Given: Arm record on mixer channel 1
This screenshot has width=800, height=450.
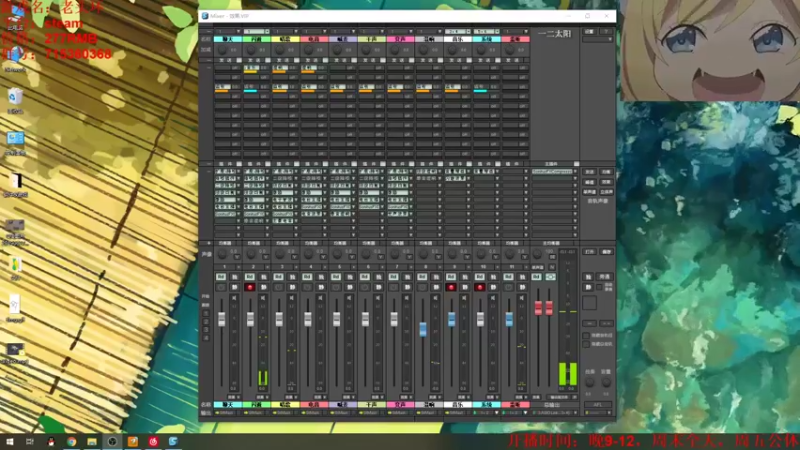Looking at the screenshot, I should (x=221, y=287).
